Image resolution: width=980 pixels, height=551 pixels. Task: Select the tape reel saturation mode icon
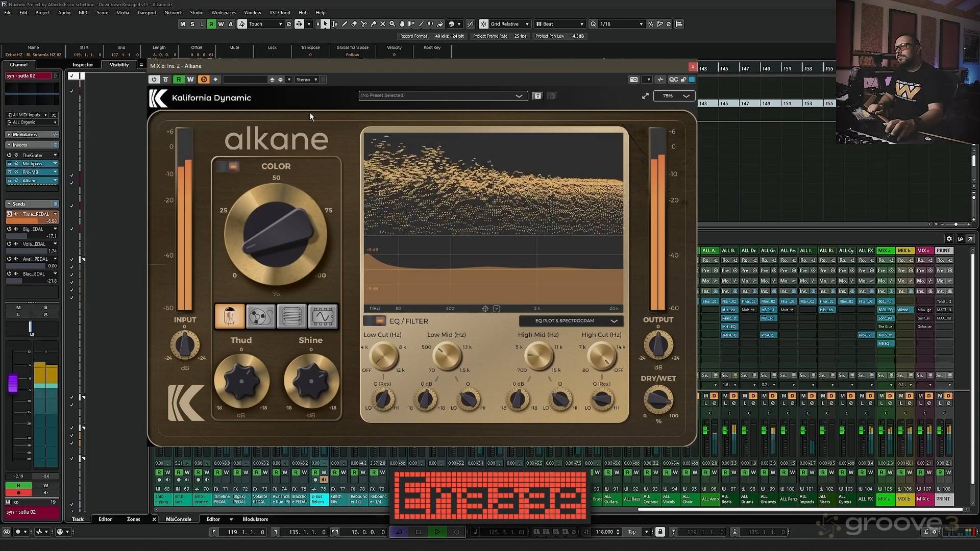coord(260,317)
